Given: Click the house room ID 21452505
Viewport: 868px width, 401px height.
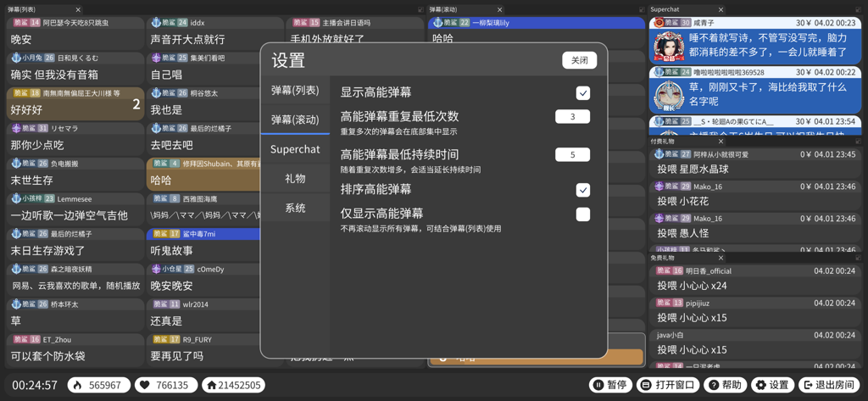Looking at the screenshot, I should click(233, 385).
